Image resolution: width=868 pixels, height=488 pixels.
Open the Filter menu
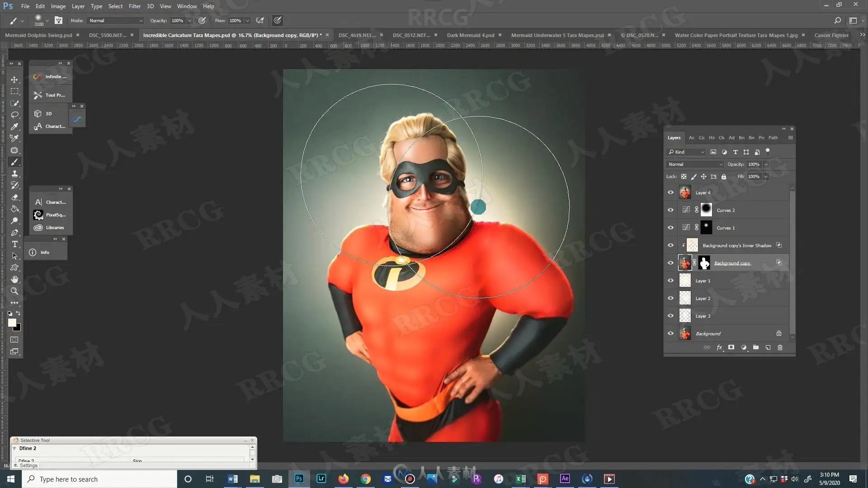[134, 6]
